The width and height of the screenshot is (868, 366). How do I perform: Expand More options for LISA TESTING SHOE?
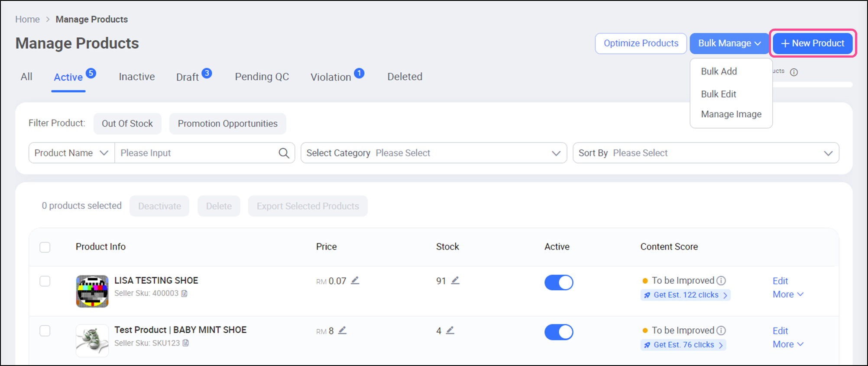pyautogui.click(x=787, y=295)
